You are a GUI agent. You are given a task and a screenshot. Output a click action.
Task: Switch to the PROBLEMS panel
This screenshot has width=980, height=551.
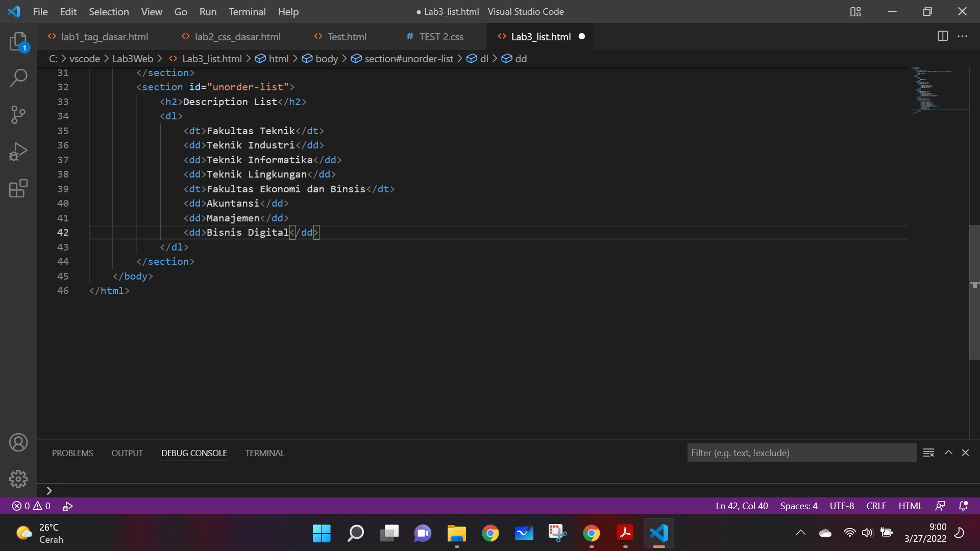tap(72, 453)
